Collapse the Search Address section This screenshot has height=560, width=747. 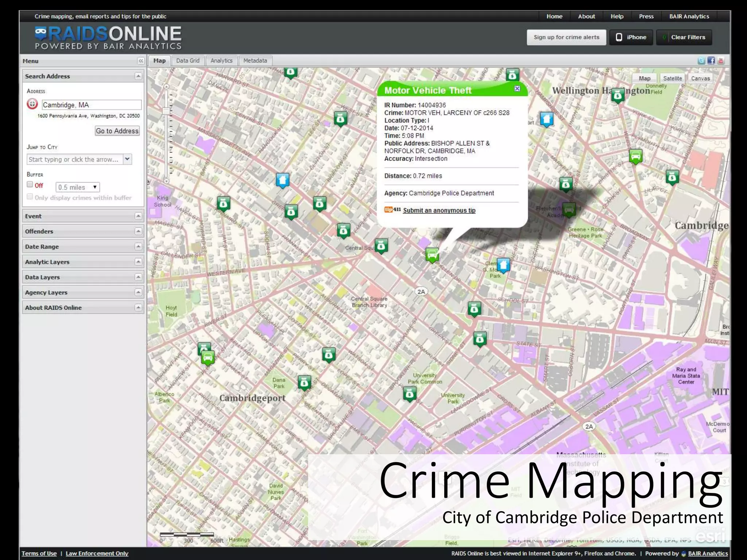pos(138,76)
